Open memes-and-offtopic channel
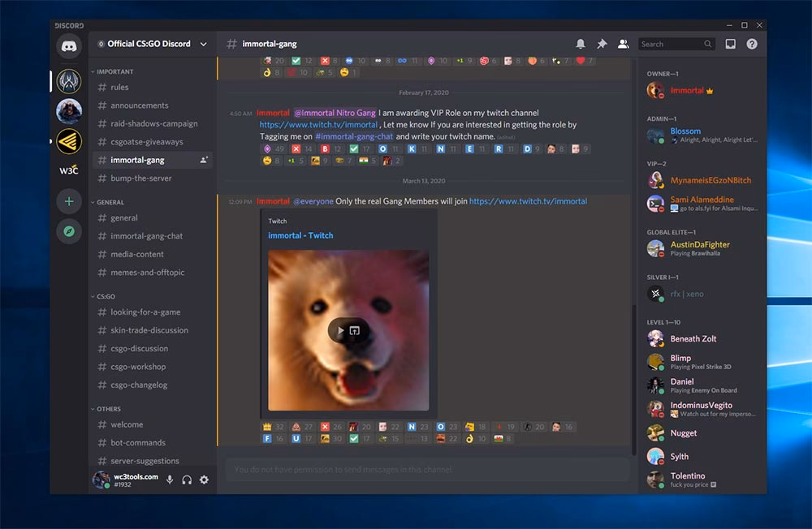The image size is (812, 529). [x=153, y=273]
